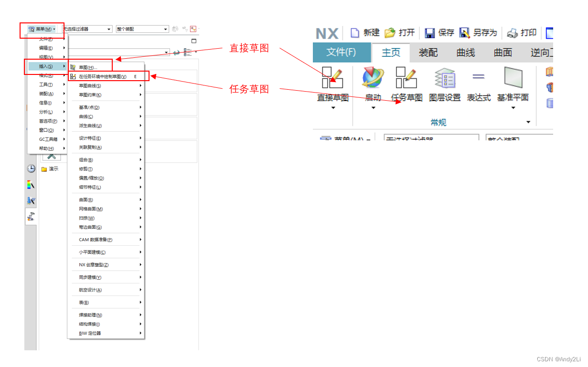Open the 分析(L) menu item
The height and width of the screenshot is (367, 588).
47,112
